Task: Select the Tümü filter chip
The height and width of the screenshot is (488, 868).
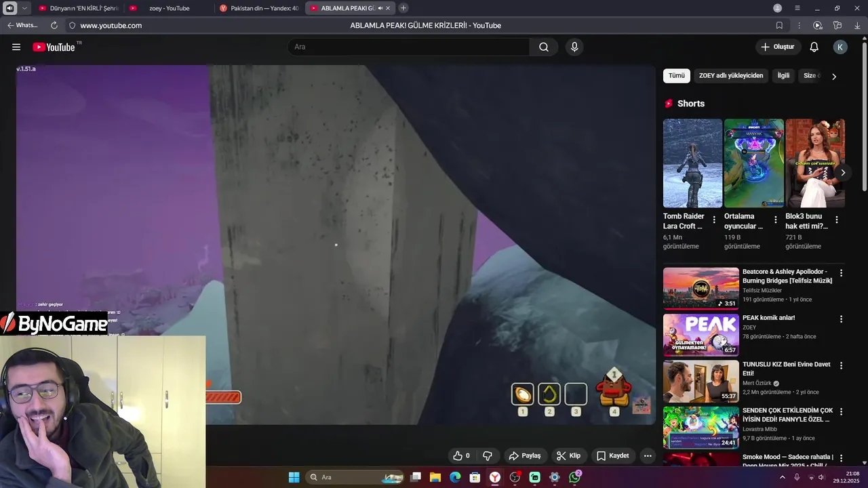Action: (x=677, y=76)
